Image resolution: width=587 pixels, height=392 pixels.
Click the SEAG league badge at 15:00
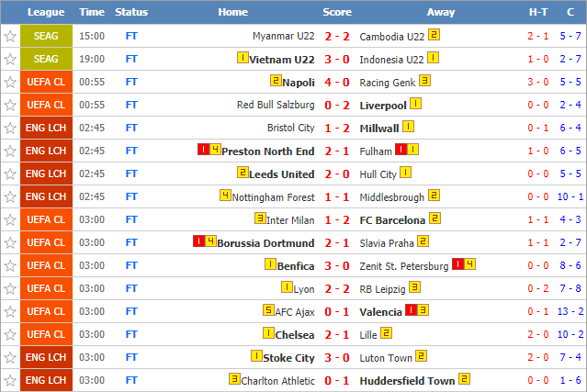click(x=46, y=36)
